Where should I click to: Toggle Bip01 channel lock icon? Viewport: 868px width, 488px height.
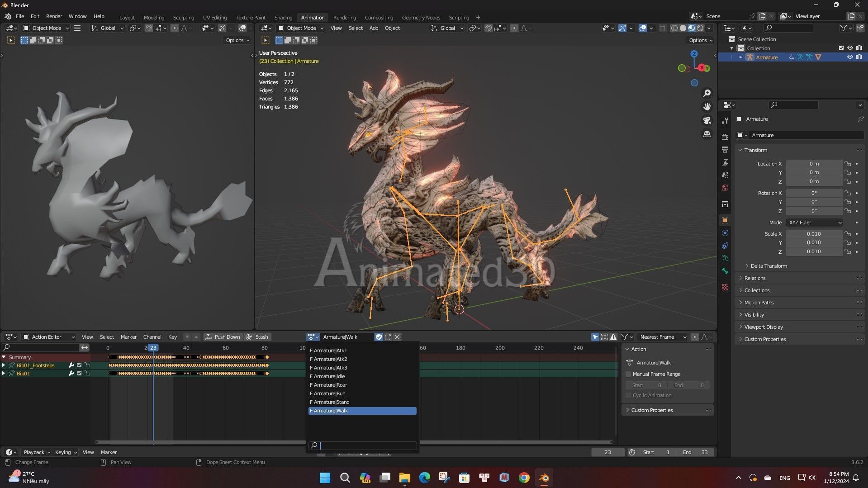point(87,374)
